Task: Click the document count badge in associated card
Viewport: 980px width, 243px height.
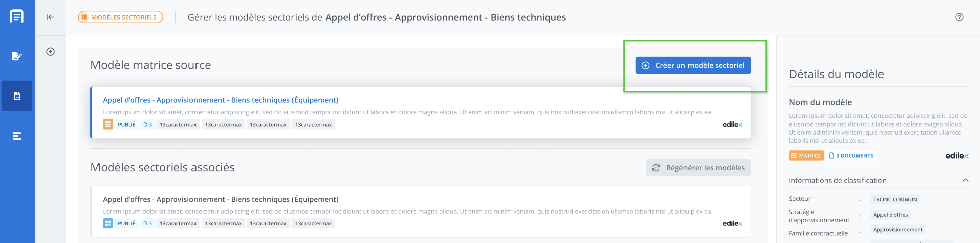Action: point(147,224)
